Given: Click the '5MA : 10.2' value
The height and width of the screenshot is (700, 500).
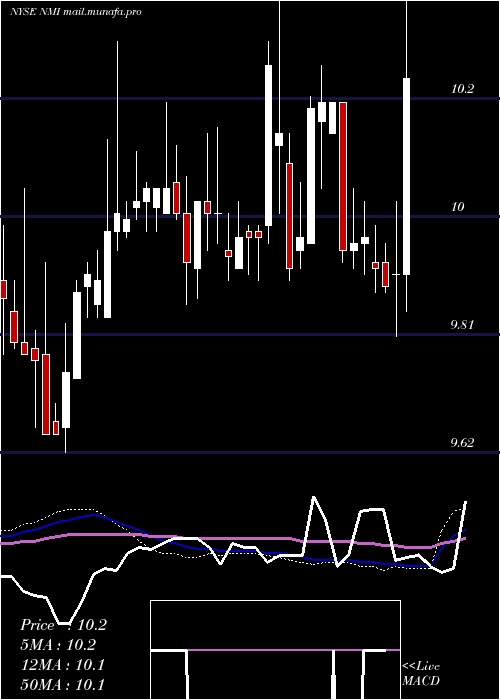Looking at the screenshot, I should click(58, 645).
